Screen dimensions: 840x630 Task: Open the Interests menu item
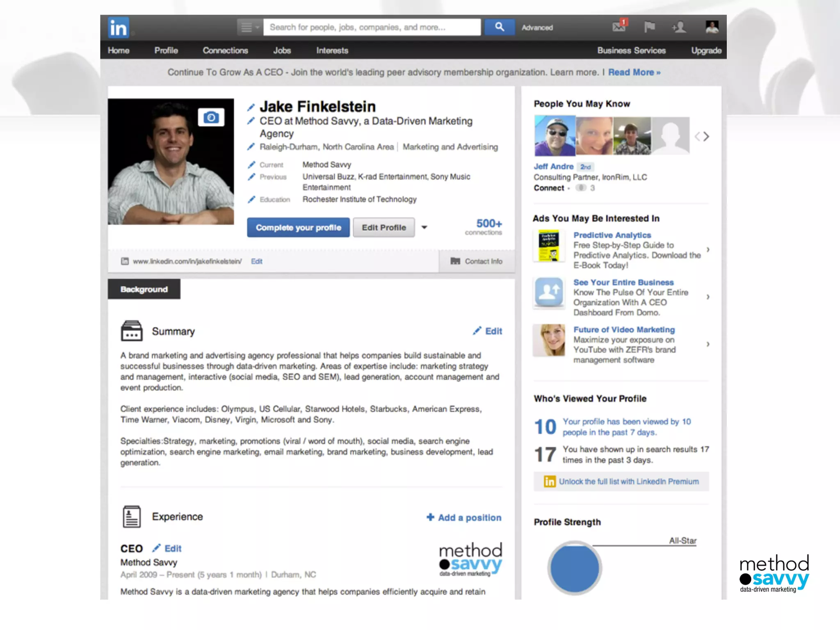tap(332, 50)
